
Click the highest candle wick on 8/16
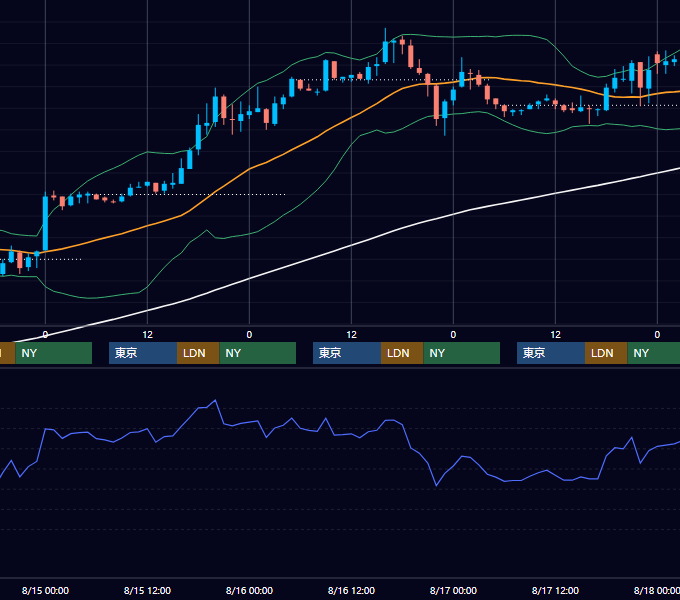tap(385, 35)
